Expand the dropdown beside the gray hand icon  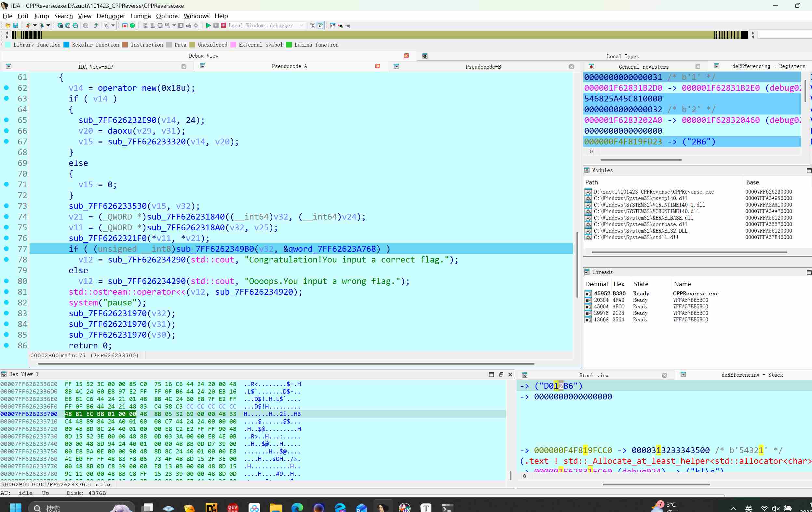click(x=48, y=26)
